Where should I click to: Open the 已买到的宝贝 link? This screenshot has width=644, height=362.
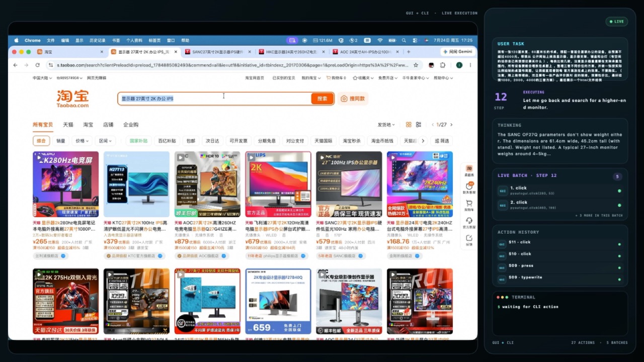click(283, 78)
